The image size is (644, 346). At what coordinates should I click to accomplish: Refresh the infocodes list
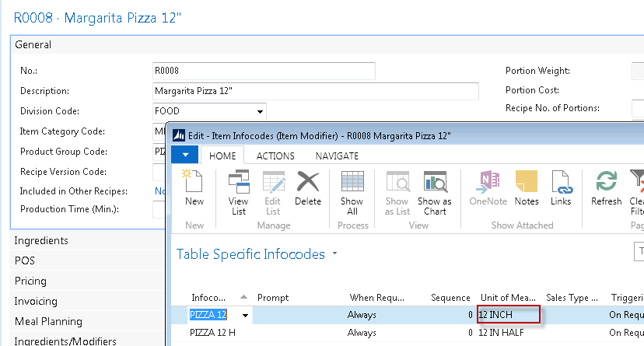tap(606, 188)
